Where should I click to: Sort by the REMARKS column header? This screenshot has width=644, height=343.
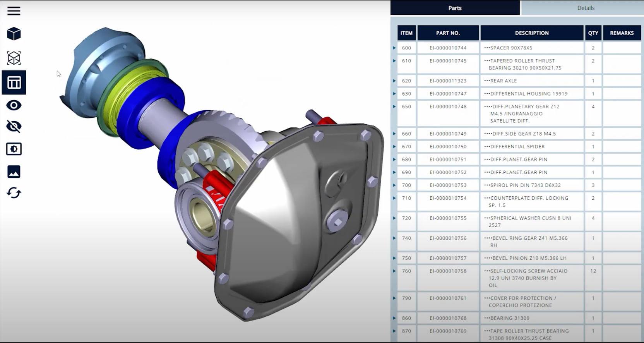click(622, 33)
